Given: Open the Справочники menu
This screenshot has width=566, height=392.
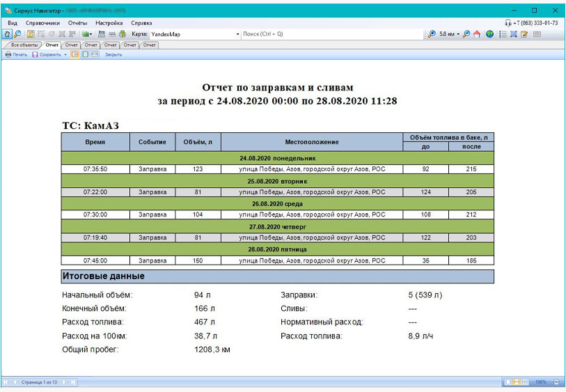Looking at the screenshot, I should (x=42, y=23).
